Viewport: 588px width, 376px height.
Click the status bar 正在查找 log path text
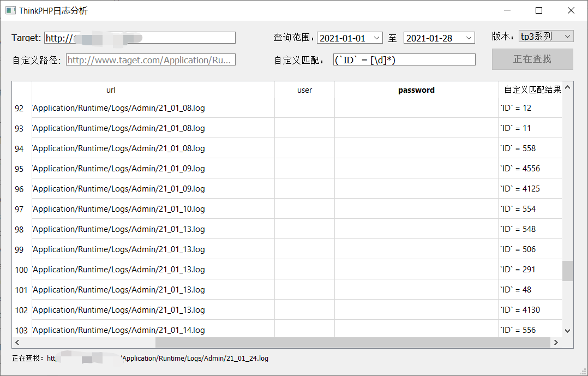(x=140, y=359)
